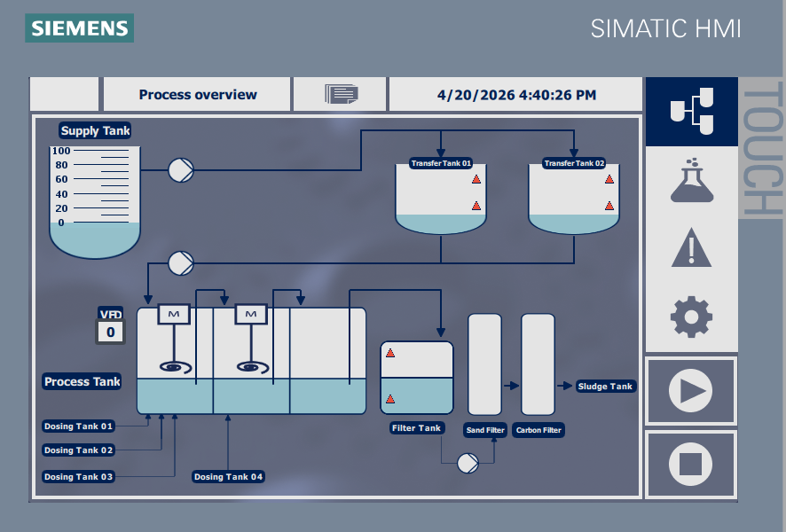Start the process with play button
The image size is (786, 532).
click(x=691, y=391)
